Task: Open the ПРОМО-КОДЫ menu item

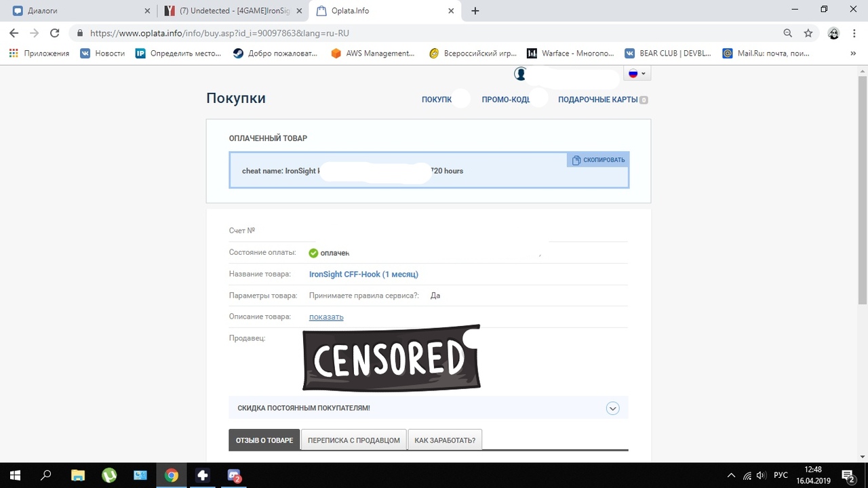Action: [508, 100]
